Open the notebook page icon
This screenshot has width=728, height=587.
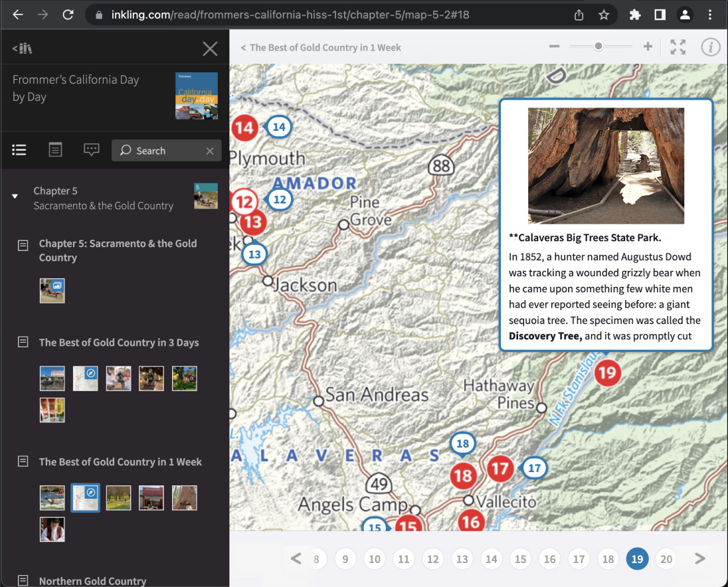point(55,150)
